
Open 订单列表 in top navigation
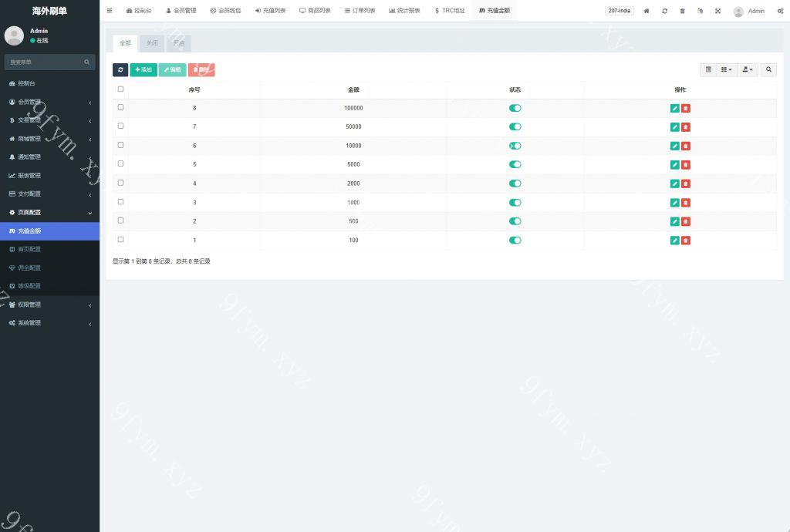(x=360, y=11)
